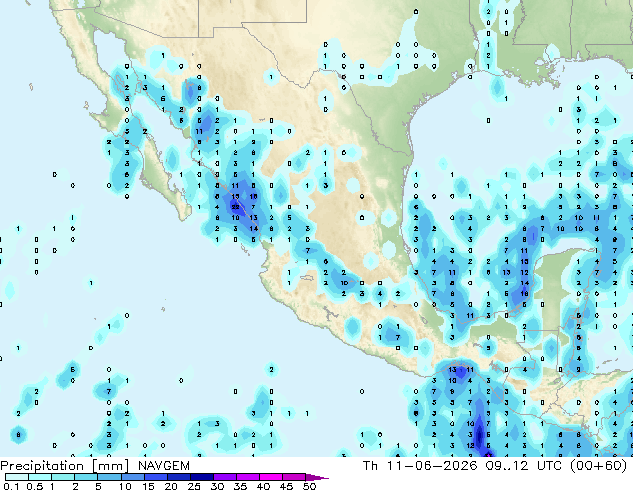Click the 40–45 mm magenta legend box
This screenshot has width=634, height=490.
[x=271, y=477]
